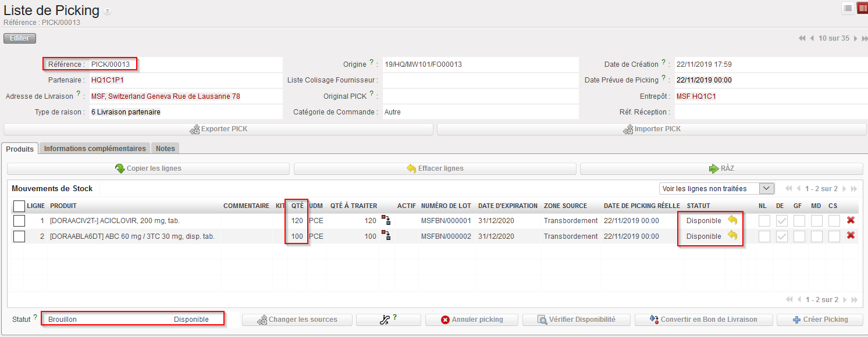This screenshot has height=337, width=868.
Task: Toggle DE checkbox on ACICLOVIR row
Action: (x=781, y=221)
